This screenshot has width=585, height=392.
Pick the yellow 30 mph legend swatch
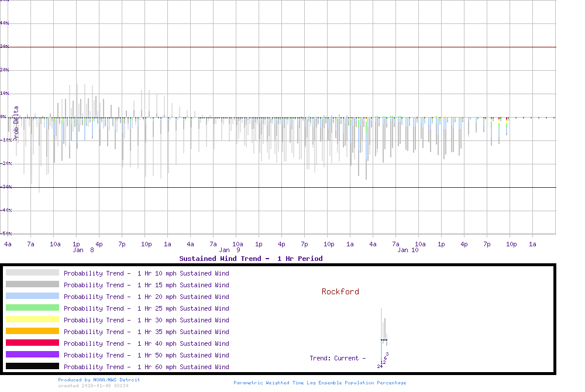click(x=32, y=319)
